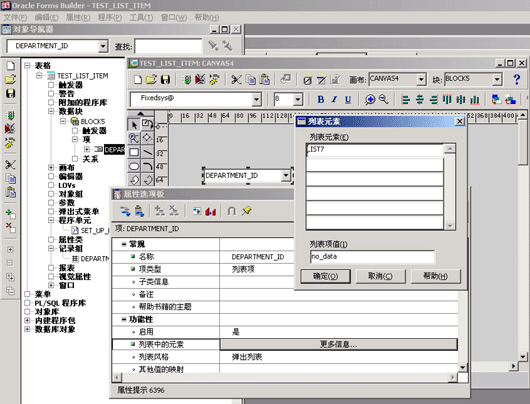Click the Intersection/Union icon in the Property Palette
Image resolution: width=530 pixels, height=404 pixels.
point(232,211)
